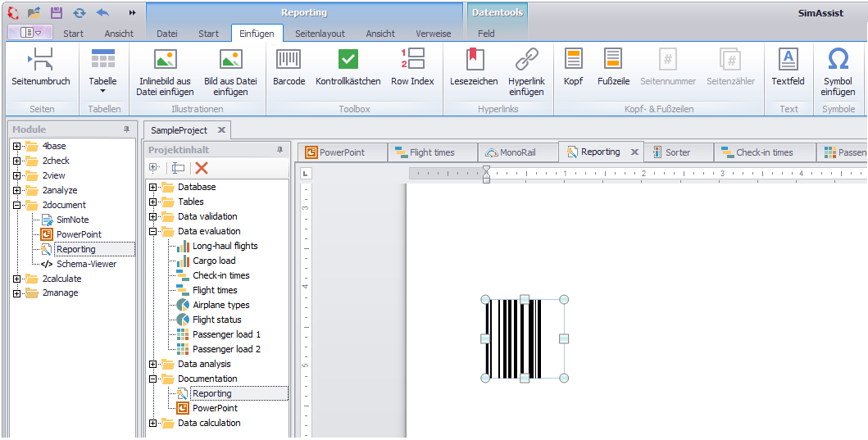This screenshot has width=868, height=440.
Task: Click Bild aus Datei einfügen
Action: click(x=231, y=72)
